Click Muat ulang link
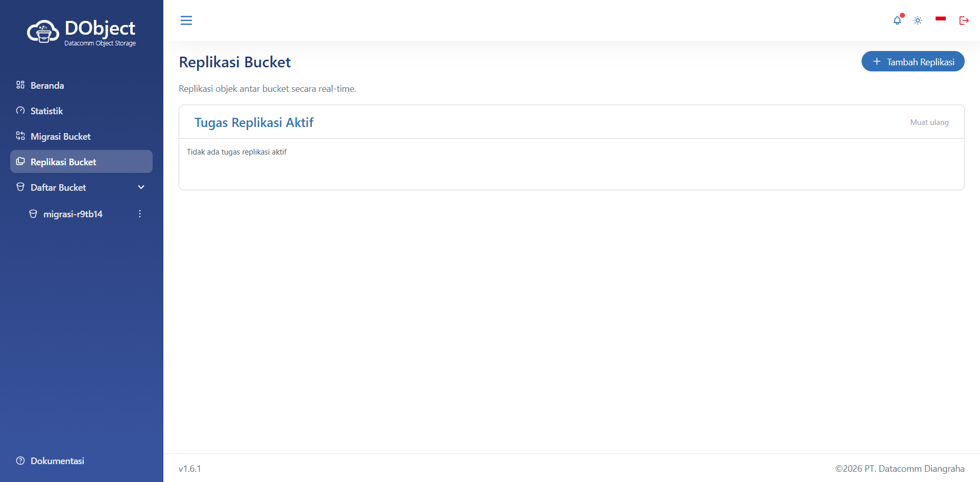This screenshot has height=482, width=980. (x=929, y=122)
